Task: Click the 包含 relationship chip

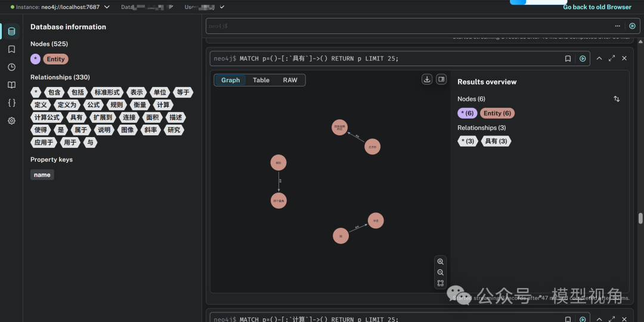Action: click(54, 92)
